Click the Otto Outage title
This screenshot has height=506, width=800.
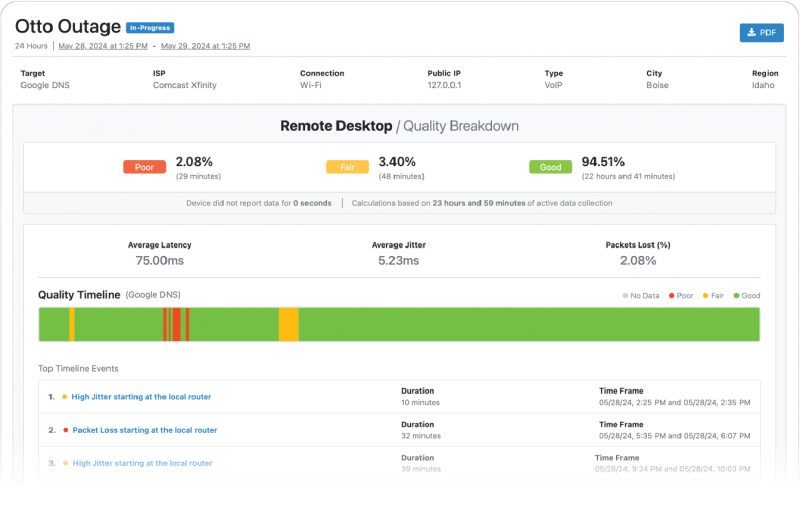coord(68,27)
